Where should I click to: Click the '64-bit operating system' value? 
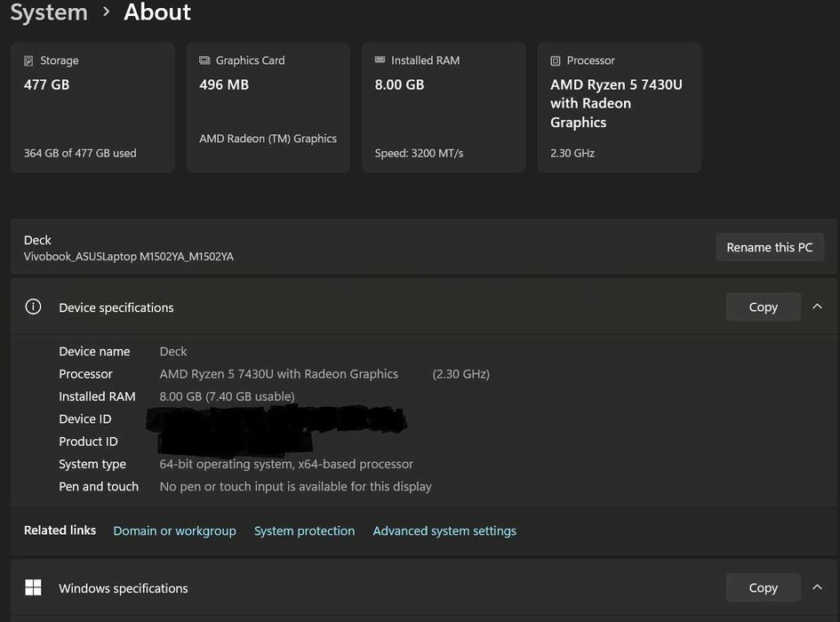[x=286, y=464]
